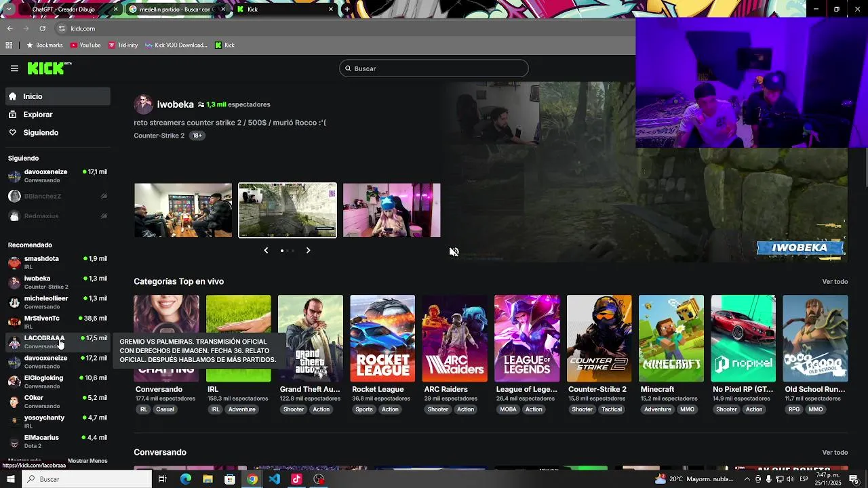
Task: Open the Chrome apps grid icon
Action: (x=9, y=45)
